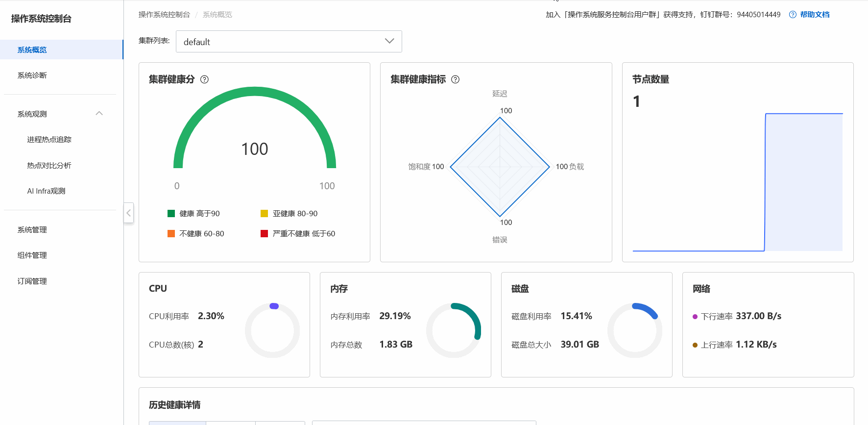Click the help icon beside 集群健康指标
The width and height of the screenshot is (868, 425).
tap(456, 79)
